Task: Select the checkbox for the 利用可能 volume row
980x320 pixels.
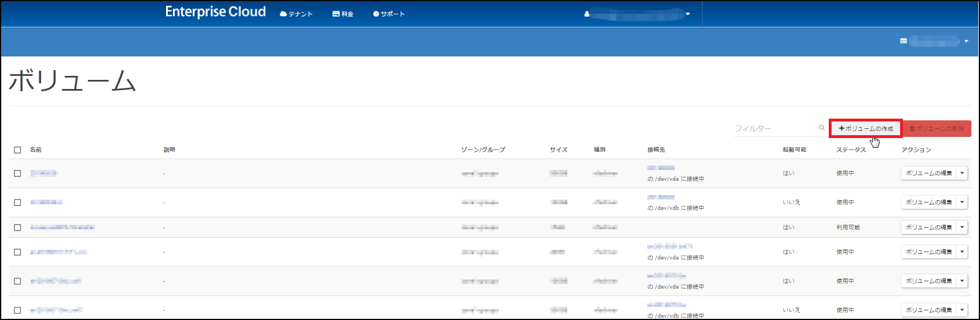Action: click(x=18, y=228)
